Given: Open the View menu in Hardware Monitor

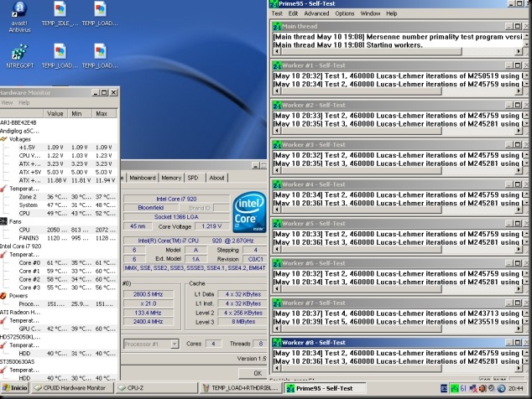Looking at the screenshot, I should point(7,103).
